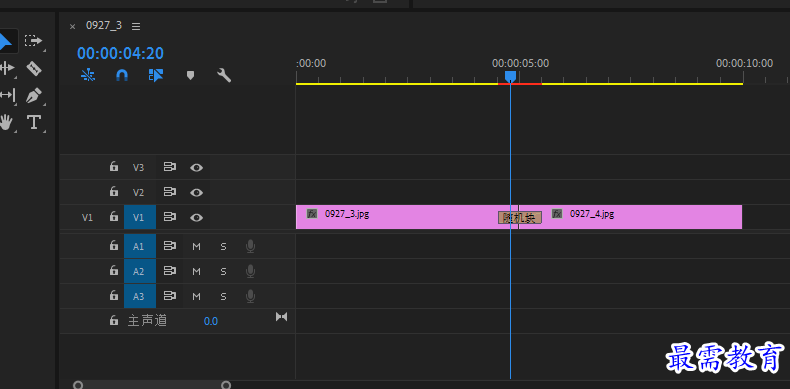
Task: Toggle Snap magnet in timeline
Action: pyautogui.click(x=122, y=76)
